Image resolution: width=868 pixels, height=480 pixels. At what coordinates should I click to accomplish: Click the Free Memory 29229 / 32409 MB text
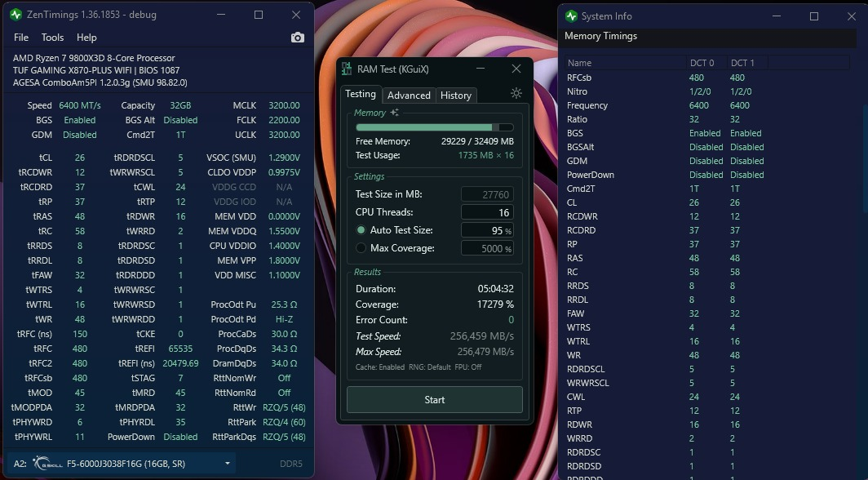[x=477, y=141]
